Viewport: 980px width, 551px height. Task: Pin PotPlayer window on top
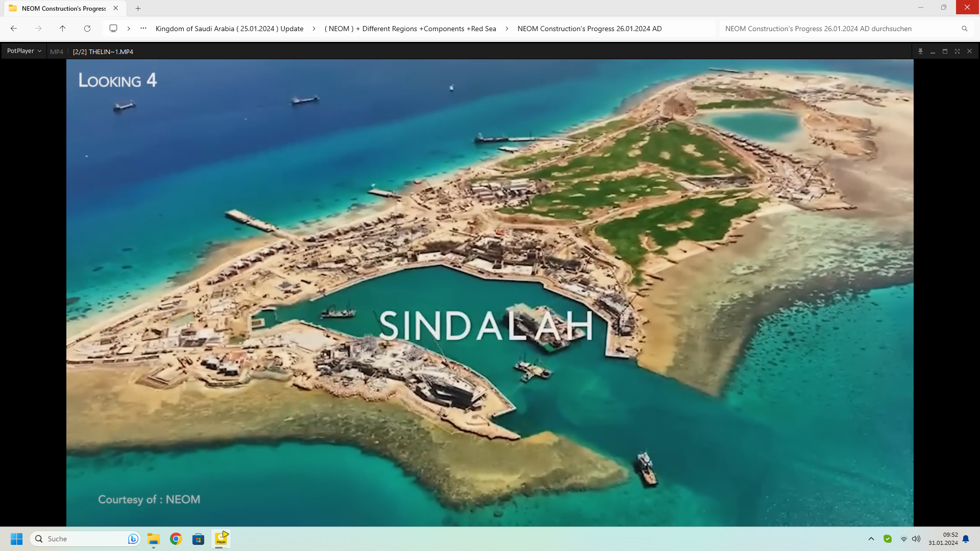pyautogui.click(x=920, y=52)
